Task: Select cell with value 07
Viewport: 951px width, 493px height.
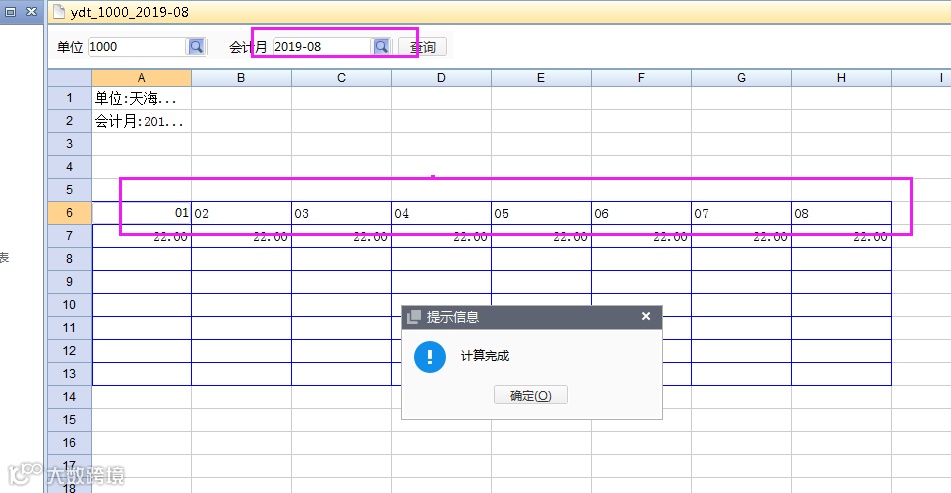Action: pyautogui.click(x=741, y=213)
